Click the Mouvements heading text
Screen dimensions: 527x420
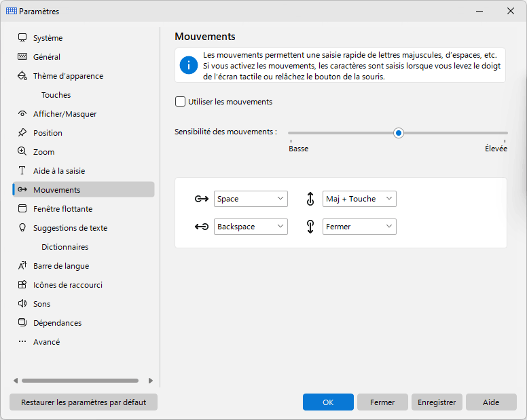click(205, 36)
